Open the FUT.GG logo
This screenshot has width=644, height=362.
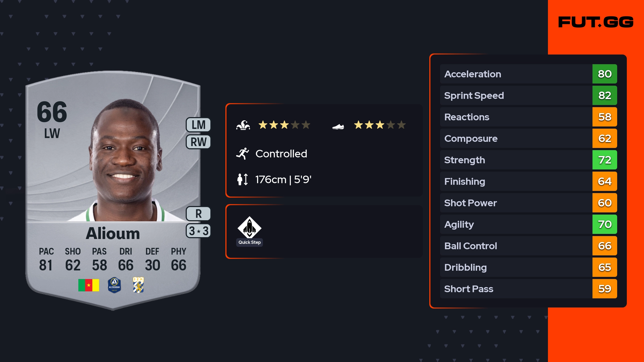(x=596, y=22)
